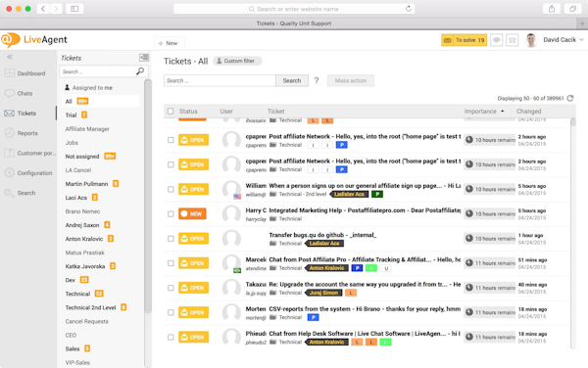Select the William ticket checkbox
This screenshot has height=368, width=588.
coord(171,190)
